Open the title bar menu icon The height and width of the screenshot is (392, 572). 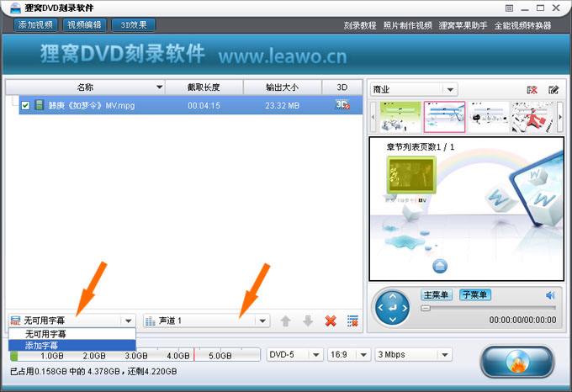509,8
